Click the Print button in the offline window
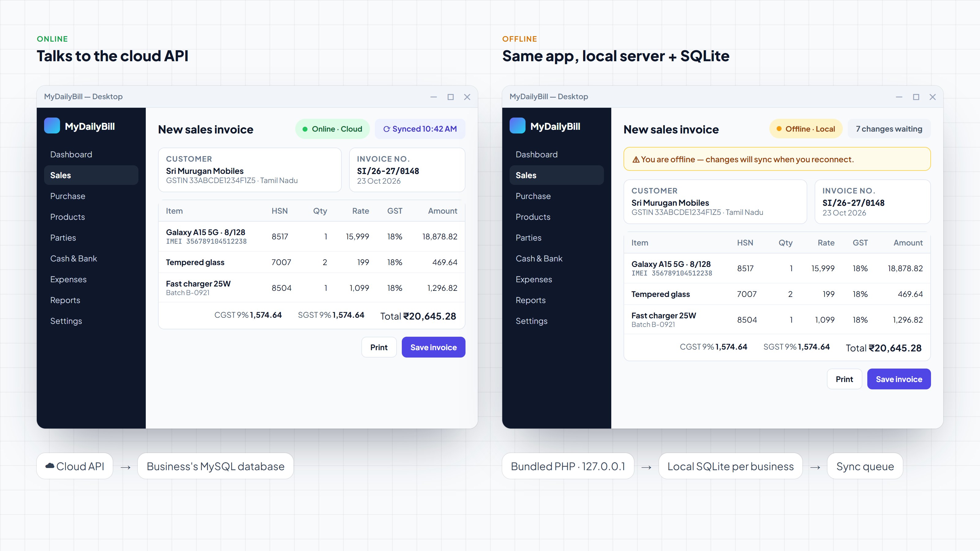 coord(844,379)
